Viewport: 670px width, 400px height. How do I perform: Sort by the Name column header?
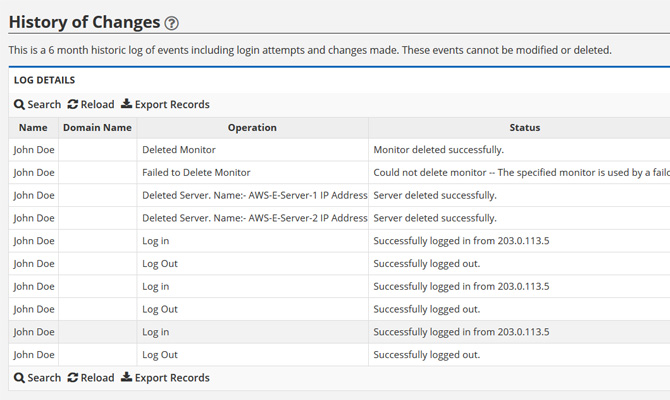[x=33, y=128]
